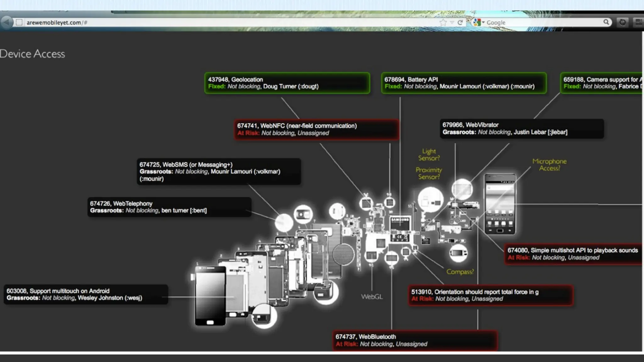The height and width of the screenshot is (362, 644).
Task: Click the search magnifier icon
Action: [606, 22]
